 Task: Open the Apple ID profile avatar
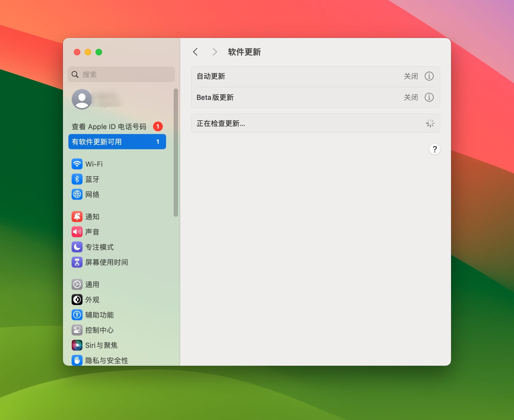[x=82, y=99]
